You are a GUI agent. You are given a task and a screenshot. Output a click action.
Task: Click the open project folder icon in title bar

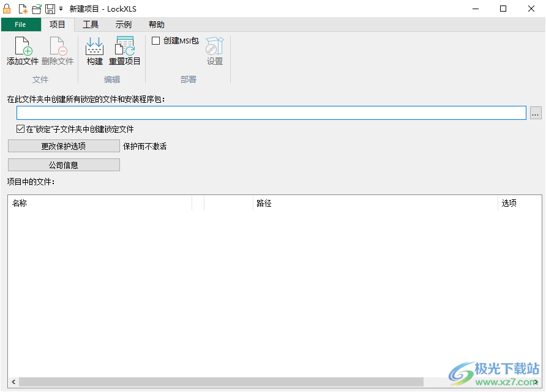[37, 9]
